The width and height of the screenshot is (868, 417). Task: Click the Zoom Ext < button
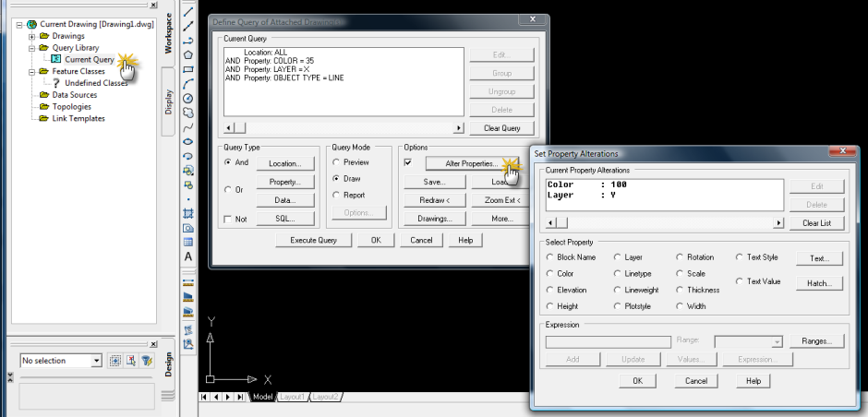502,200
